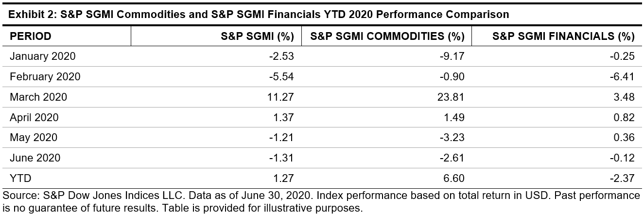
Task: Select the April 2020 row label
Action: 34,117
